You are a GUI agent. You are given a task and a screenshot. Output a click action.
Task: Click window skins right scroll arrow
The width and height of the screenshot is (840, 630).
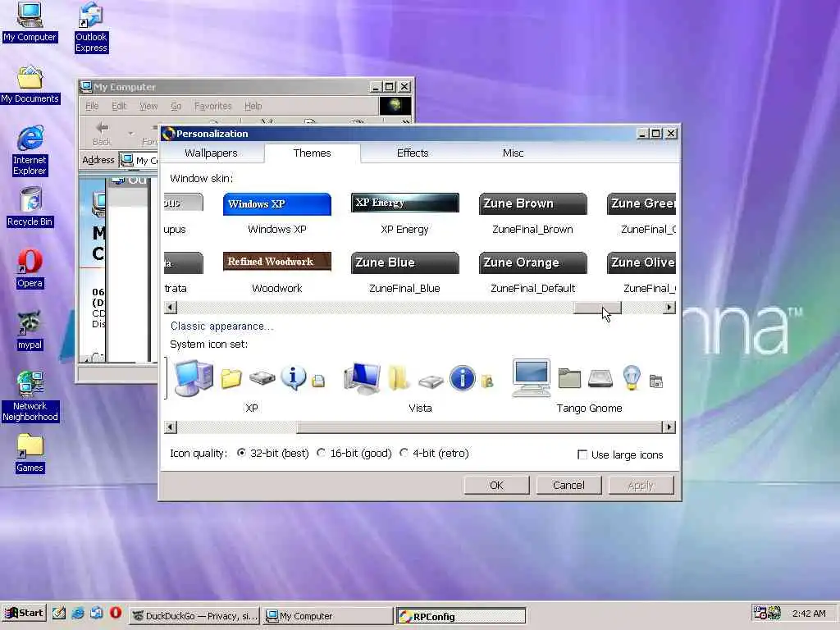pos(669,308)
